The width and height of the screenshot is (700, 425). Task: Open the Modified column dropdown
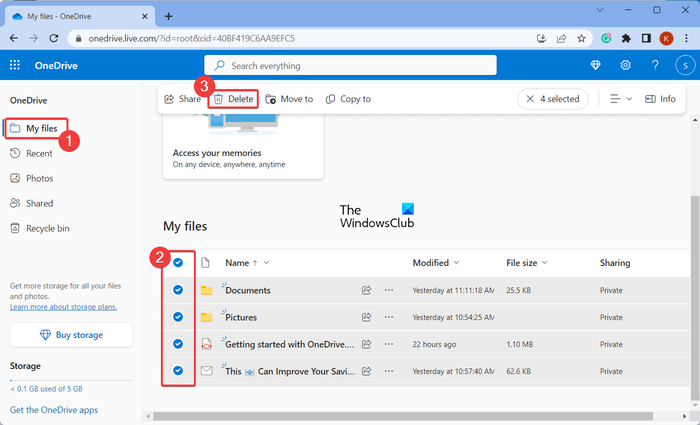[456, 262]
